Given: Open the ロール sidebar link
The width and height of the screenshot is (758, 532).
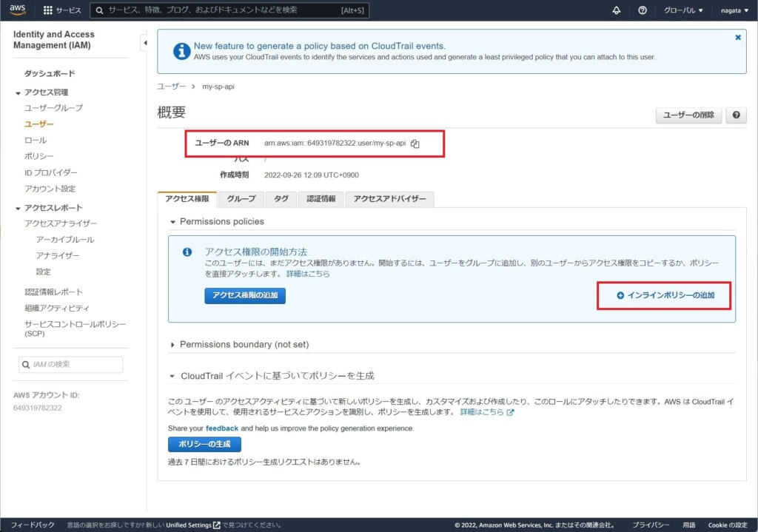Looking at the screenshot, I should pos(36,140).
